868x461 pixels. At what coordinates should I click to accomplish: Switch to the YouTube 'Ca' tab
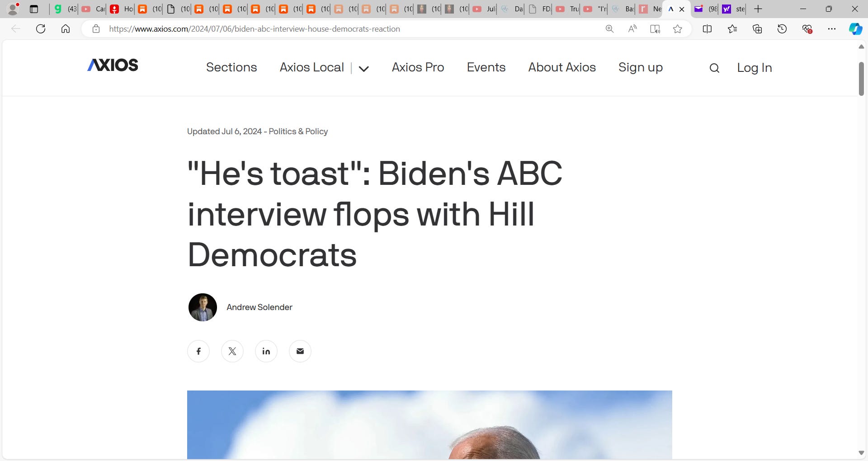click(x=93, y=9)
